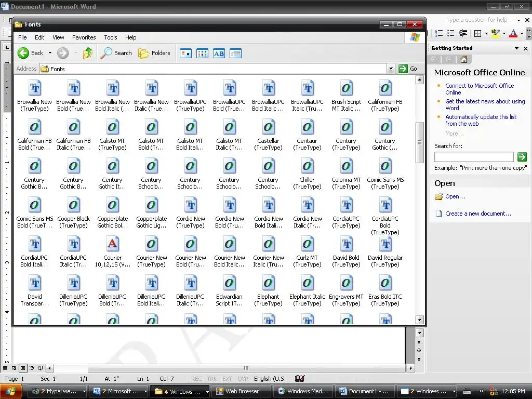The height and width of the screenshot is (399, 532).
Task: Switch to List view in Fonts
Action: pyautogui.click(x=202, y=54)
